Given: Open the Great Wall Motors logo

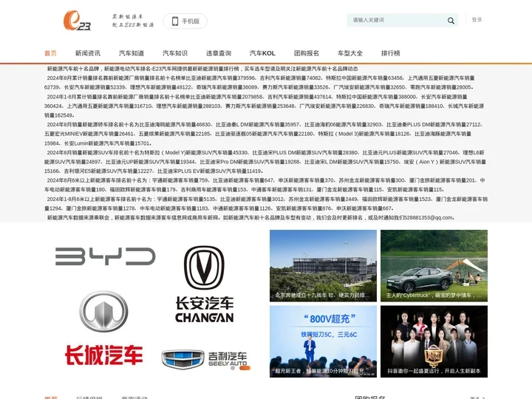Looking at the screenshot, I should [104, 328].
